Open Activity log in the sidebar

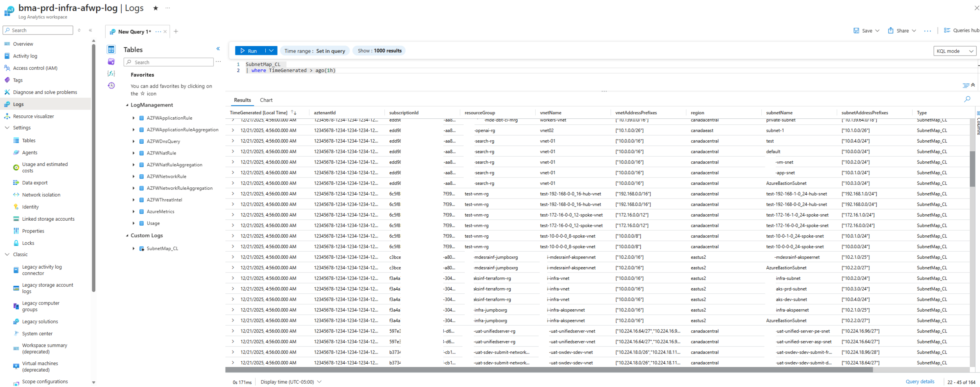pos(25,56)
